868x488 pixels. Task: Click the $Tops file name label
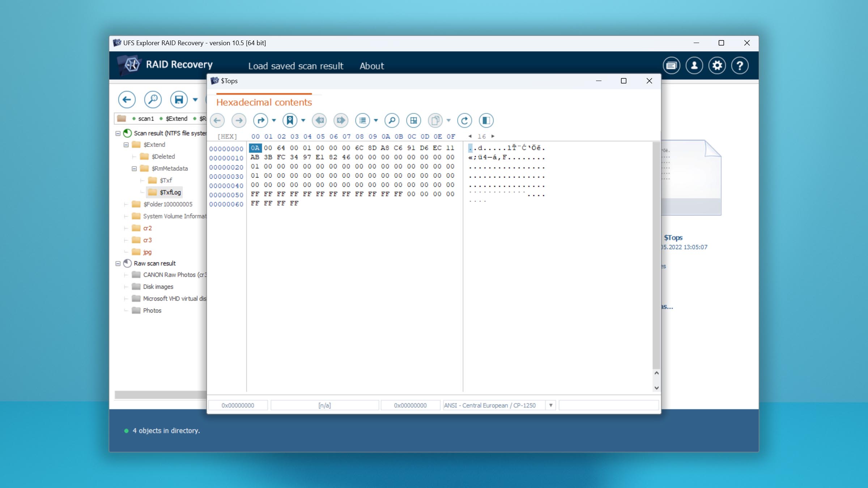[x=673, y=237]
